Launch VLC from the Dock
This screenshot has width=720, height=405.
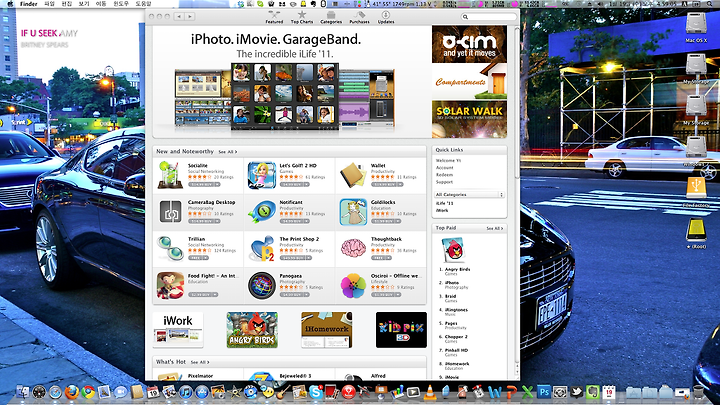click(x=429, y=392)
